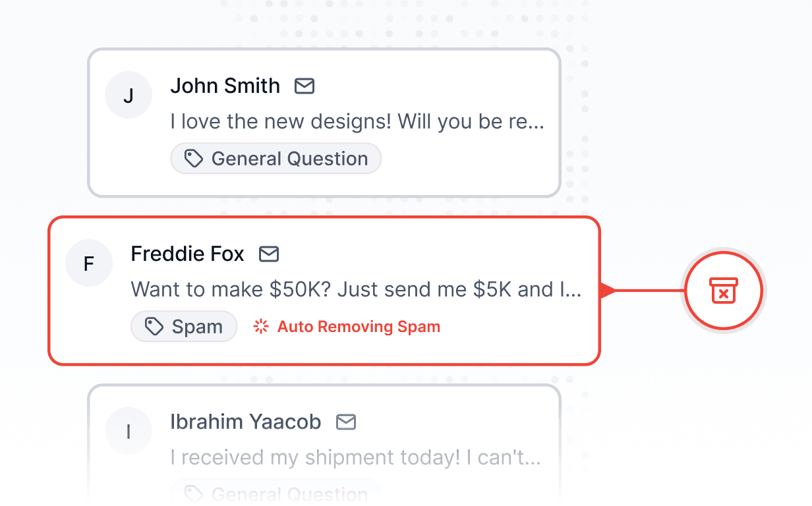Click the red trash removal icon
This screenshot has height=506, width=812.
click(x=723, y=291)
